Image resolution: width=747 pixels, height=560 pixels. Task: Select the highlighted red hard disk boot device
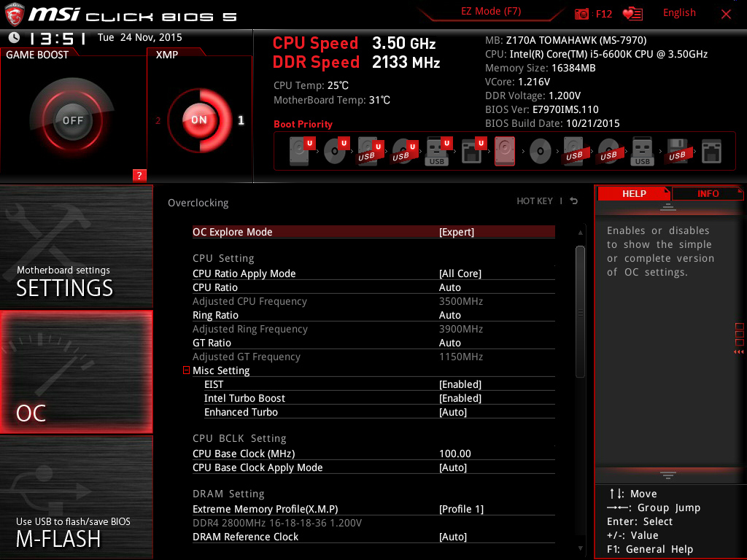pyautogui.click(x=505, y=152)
